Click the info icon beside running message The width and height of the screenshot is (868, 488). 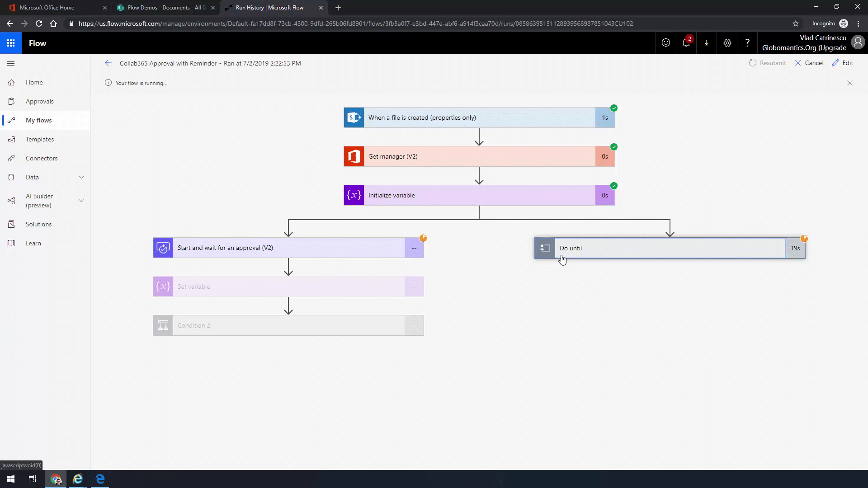[x=108, y=83]
